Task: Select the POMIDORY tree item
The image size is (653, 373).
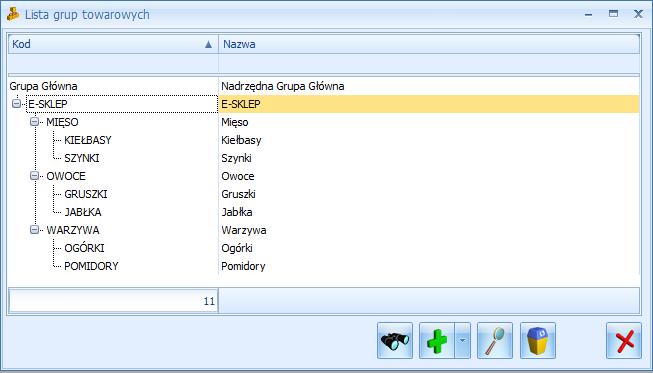Action: [x=91, y=266]
